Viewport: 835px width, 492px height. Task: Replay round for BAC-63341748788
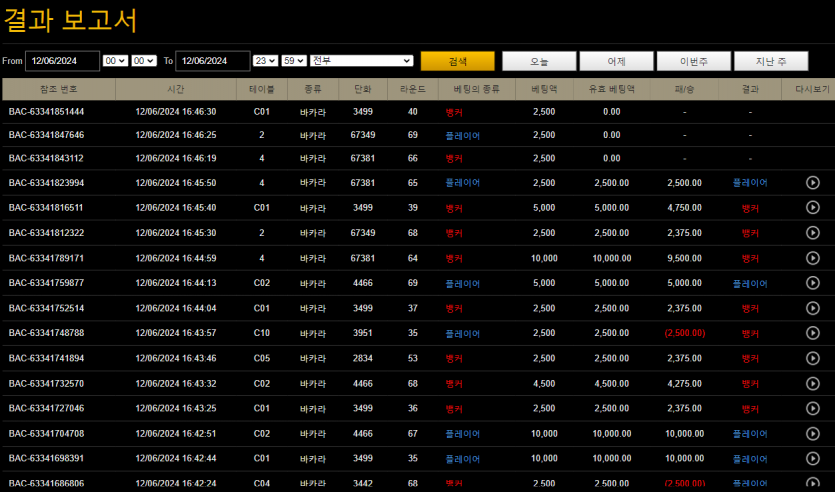(x=813, y=333)
